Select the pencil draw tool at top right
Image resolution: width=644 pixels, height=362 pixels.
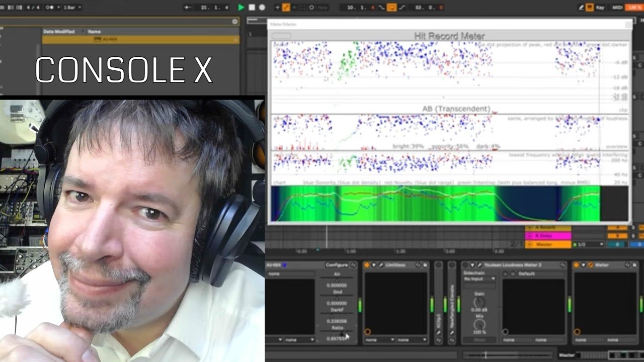pyautogui.click(x=582, y=8)
